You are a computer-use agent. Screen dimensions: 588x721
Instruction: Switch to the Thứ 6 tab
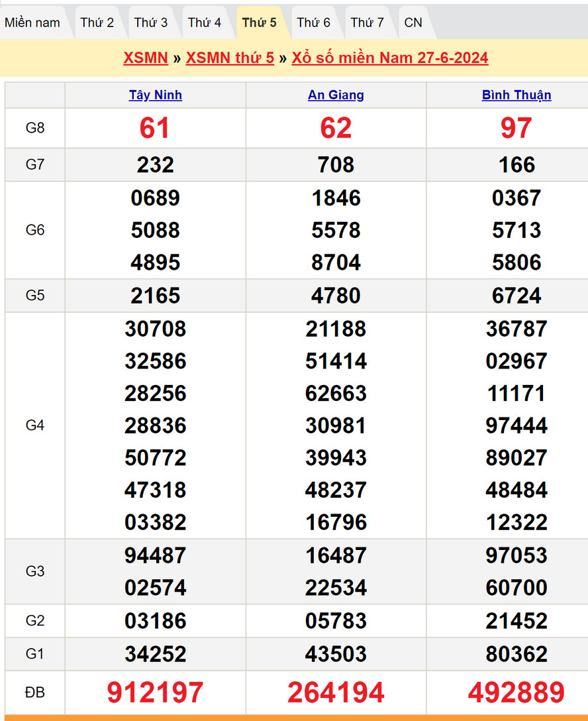pyautogui.click(x=313, y=23)
